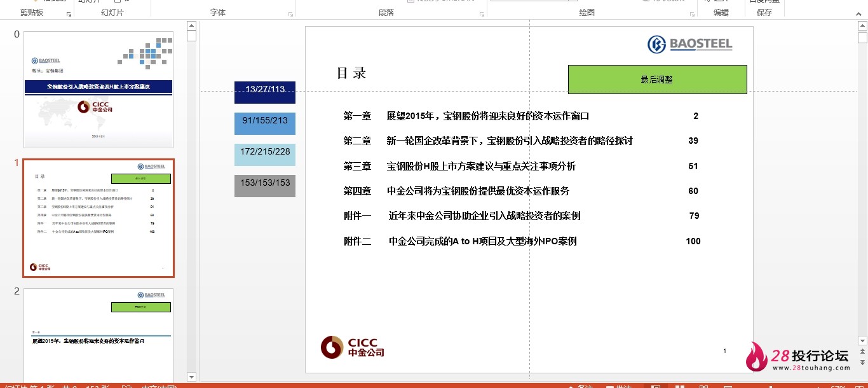The width and height of the screenshot is (868, 388).
Task: Open the 绘图 drawing dialog launcher
Action: pyautogui.click(x=692, y=14)
